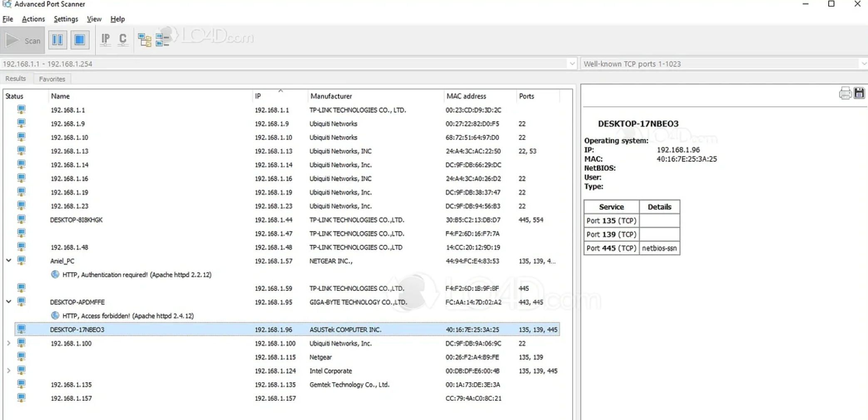Image resolution: width=868 pixels, height=420 pixels.
Task: Open the Actions menu
Action: 33,19
